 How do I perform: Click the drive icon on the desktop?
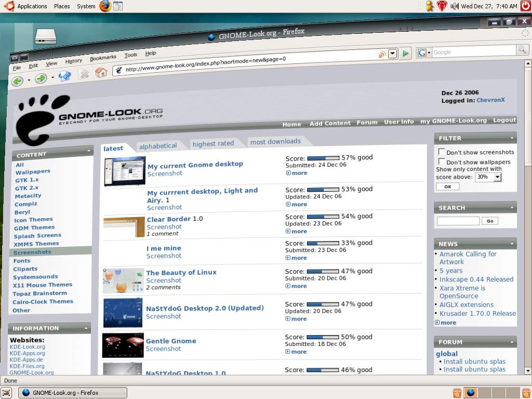pyautogui.click(x=46, y=36)
